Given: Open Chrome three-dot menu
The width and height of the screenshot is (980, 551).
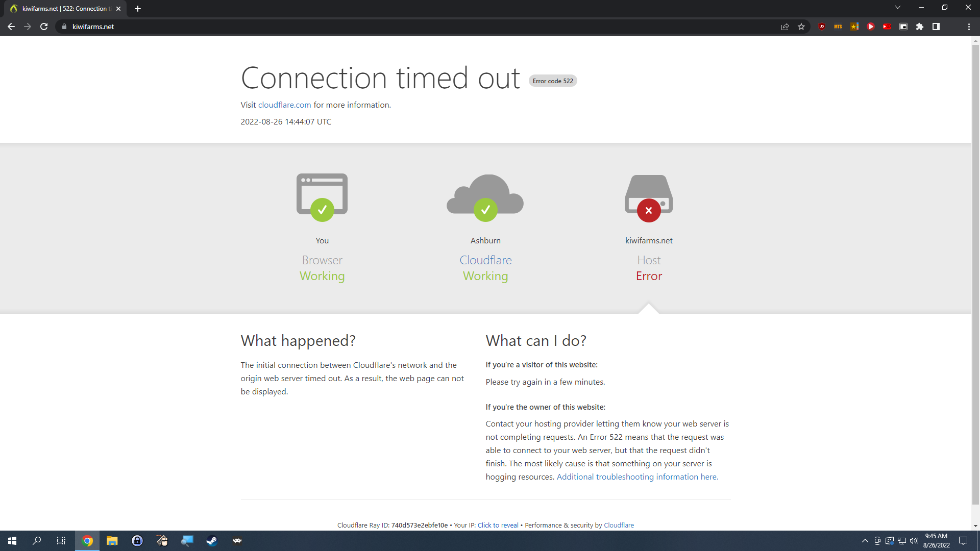Looking at the screenshot, I should tap(969, 27).
